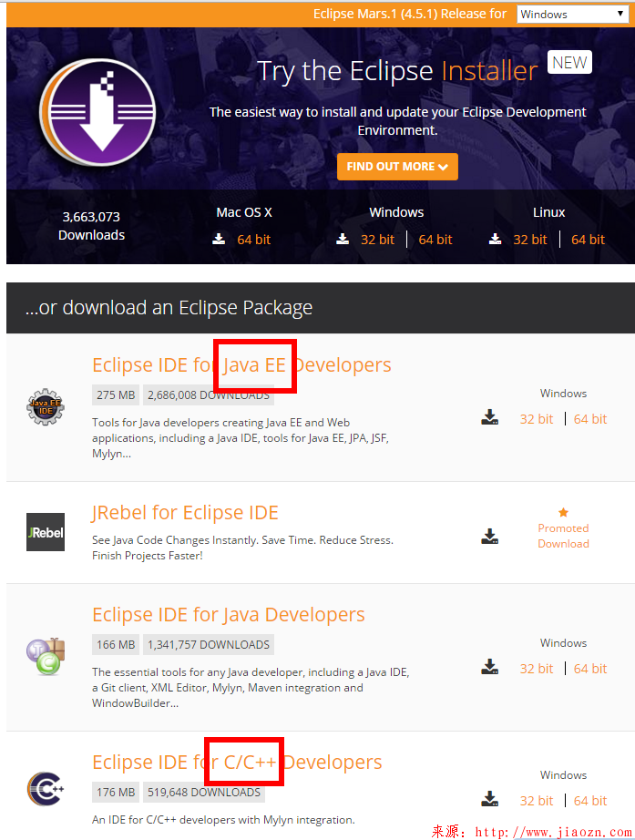Download C/C++ package 64 bit

[590, 800]
